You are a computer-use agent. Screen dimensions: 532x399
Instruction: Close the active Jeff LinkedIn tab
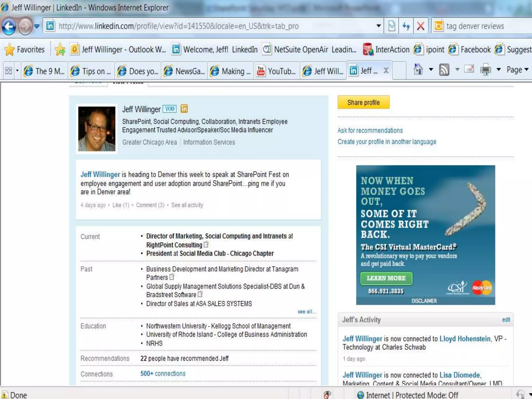[x=386, y=70]
